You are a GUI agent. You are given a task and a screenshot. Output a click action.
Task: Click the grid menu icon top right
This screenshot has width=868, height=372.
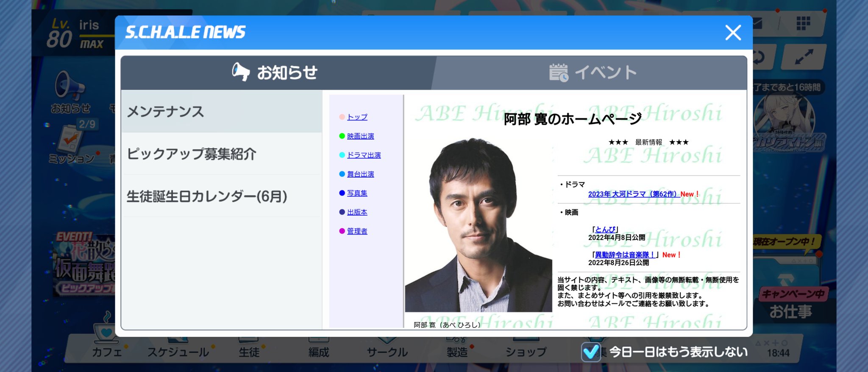(803, 23)
